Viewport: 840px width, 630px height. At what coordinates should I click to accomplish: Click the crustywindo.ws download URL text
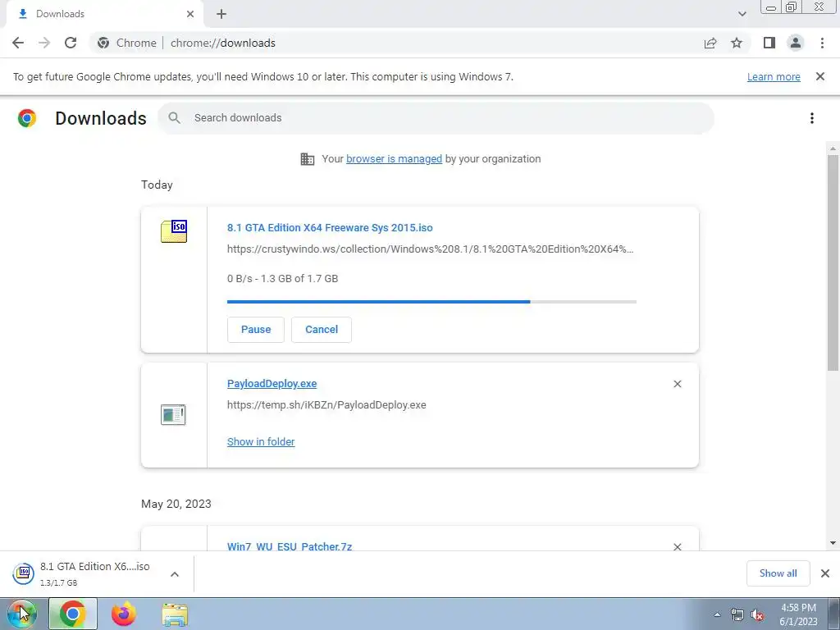430,249
